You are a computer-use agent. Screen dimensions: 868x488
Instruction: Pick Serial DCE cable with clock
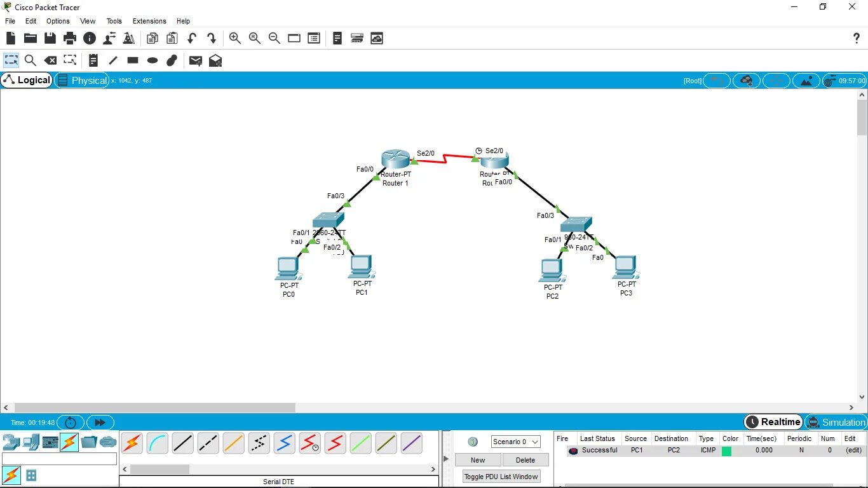click(x=309, y=443)
